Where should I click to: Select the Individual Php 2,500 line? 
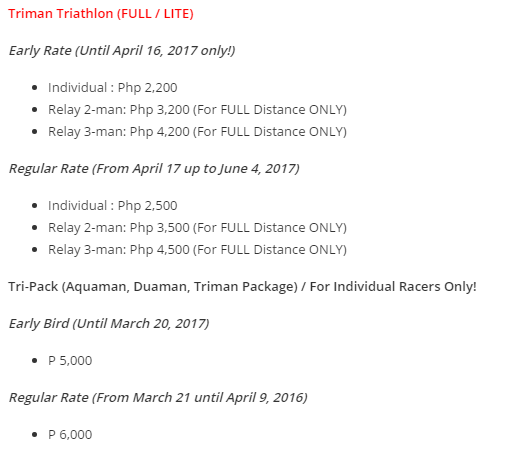point(113,206)
